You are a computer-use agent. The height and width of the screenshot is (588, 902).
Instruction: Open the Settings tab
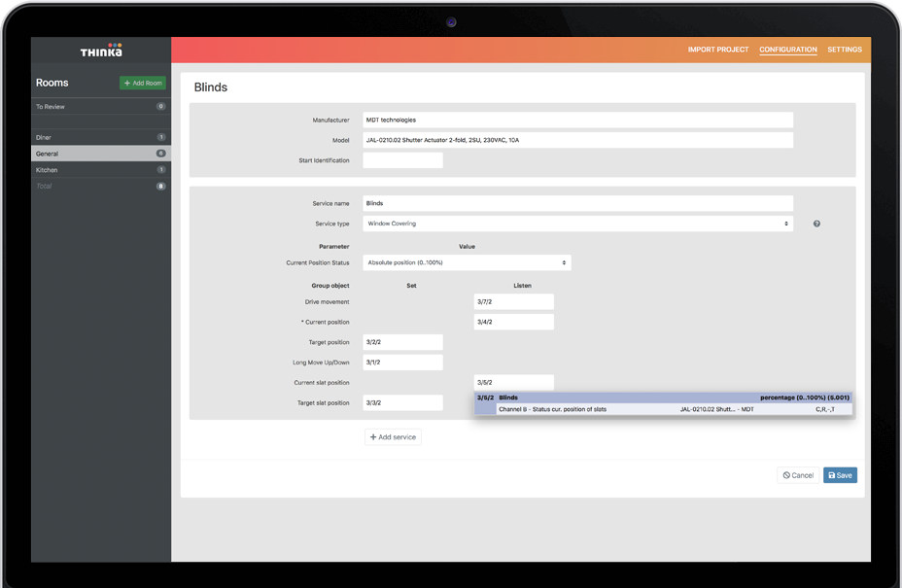click(845, 50)
